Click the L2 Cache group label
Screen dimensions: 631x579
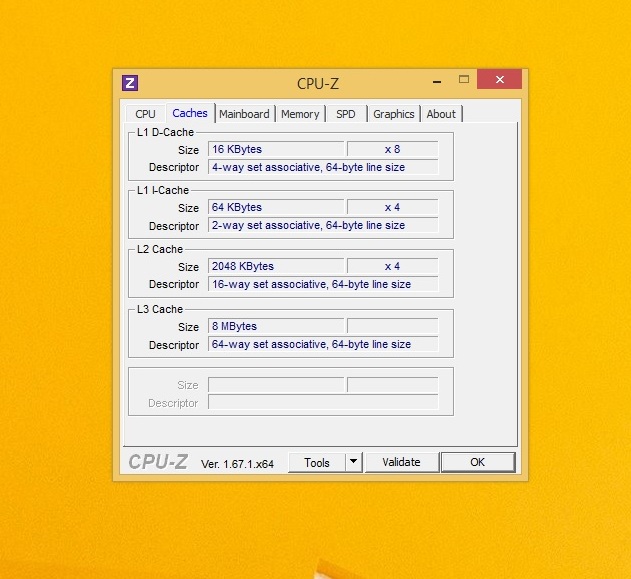coord(160,249)
